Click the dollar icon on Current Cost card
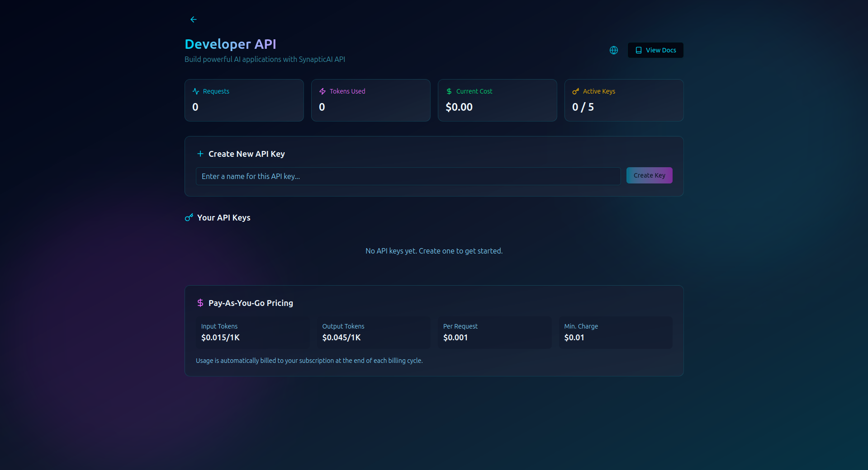Viewport: 868px width, 470px height. click(x=449, y=91)
